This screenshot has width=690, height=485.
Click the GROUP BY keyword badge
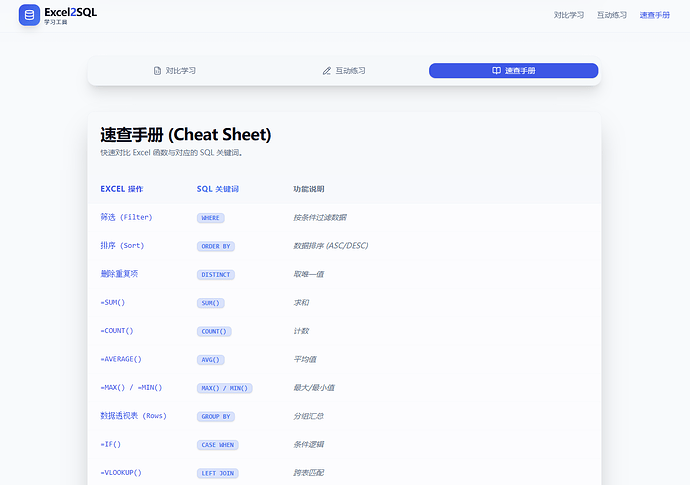point(216,416)
